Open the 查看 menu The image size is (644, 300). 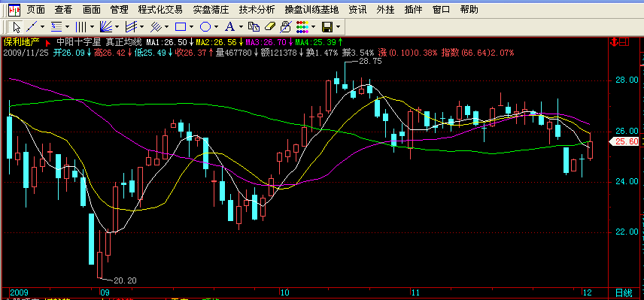click(x=64, y=10)
